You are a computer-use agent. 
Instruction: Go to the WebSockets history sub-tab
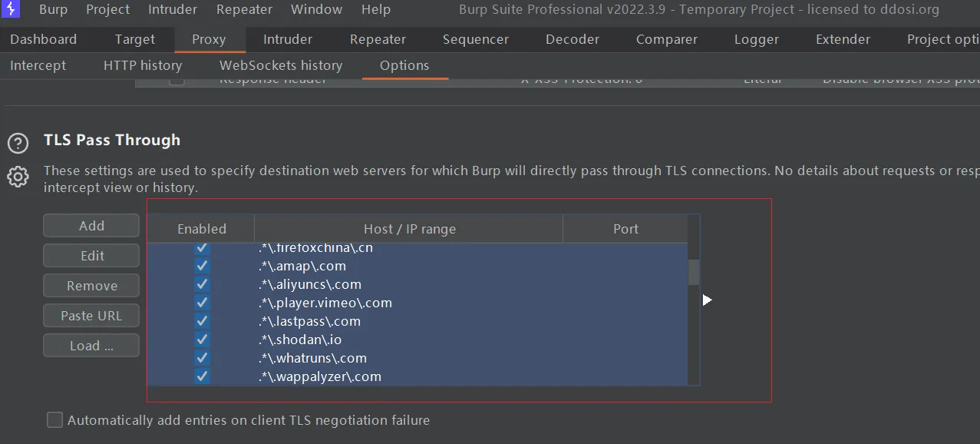[x=281, y=65]
